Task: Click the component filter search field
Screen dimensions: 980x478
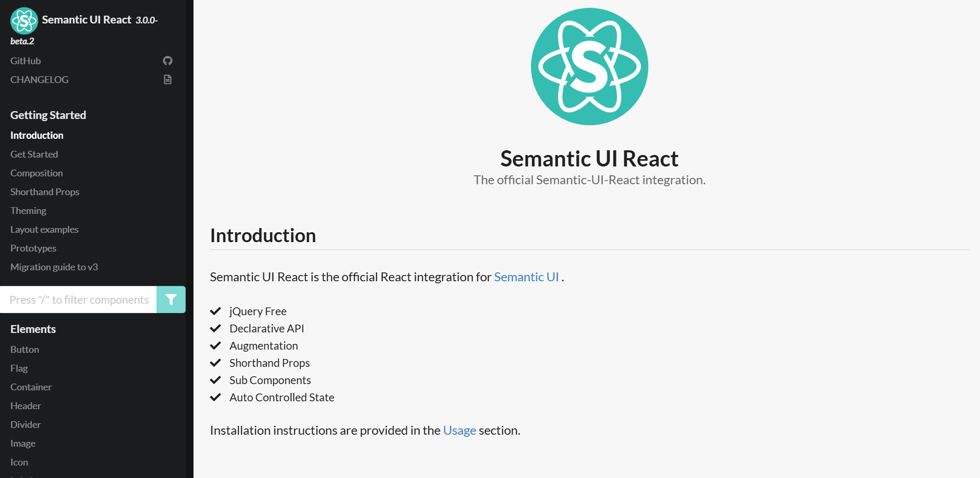Action: (x=78, y=300)
